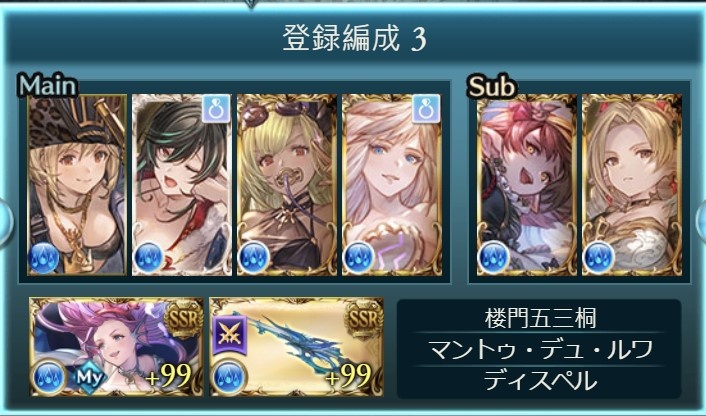Screen dimensions: 706x416
Task: Click the My badge on summon card
Action: point(87,377)
